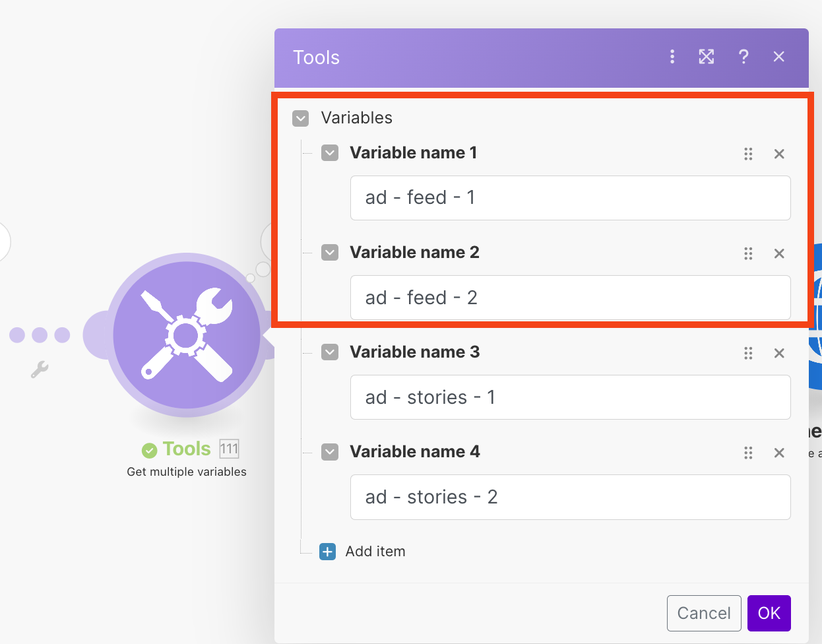Collapse the Variable name 1 item
Screen dimensions: 822x644
tap(330, 153)
